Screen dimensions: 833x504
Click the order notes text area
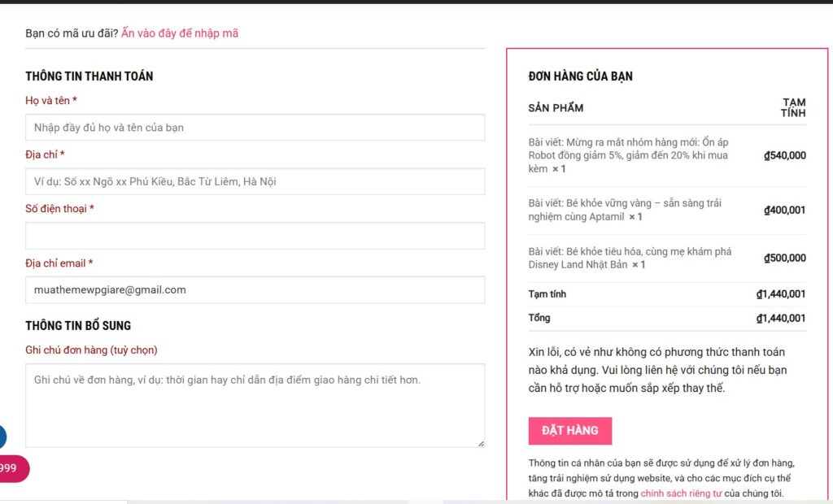point(255,405)
